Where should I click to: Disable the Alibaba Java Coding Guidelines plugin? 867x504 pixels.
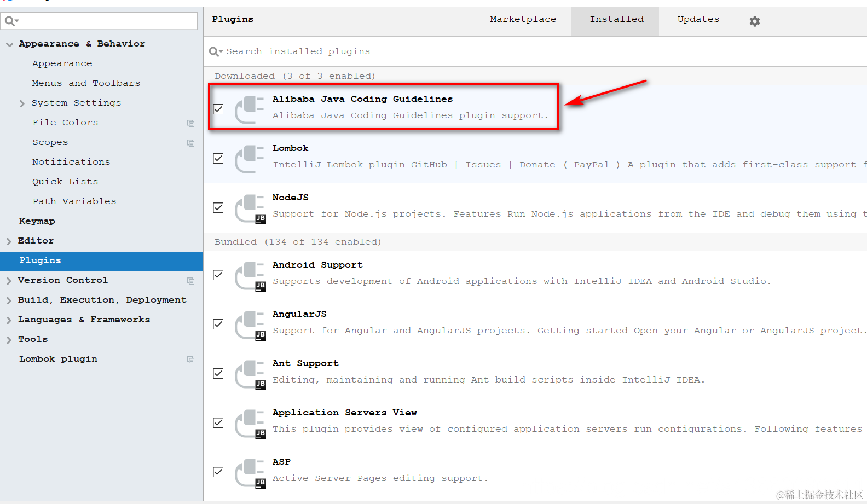(x=218, y=109)
